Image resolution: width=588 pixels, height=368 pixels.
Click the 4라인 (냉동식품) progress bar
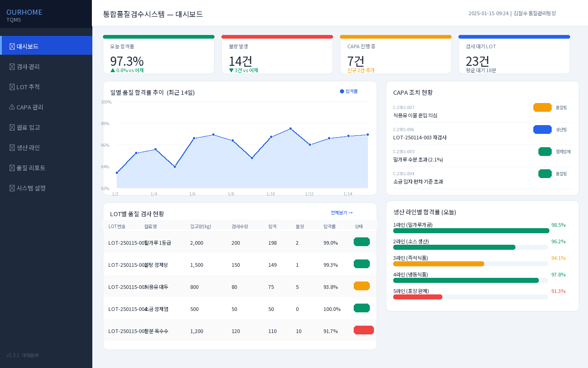tap(471, 280)
